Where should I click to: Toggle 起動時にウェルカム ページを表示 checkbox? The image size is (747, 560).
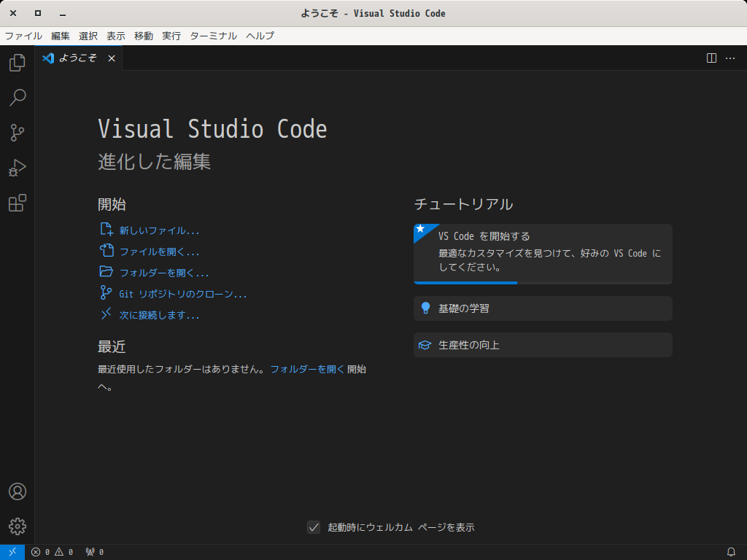tap(314, 527)
